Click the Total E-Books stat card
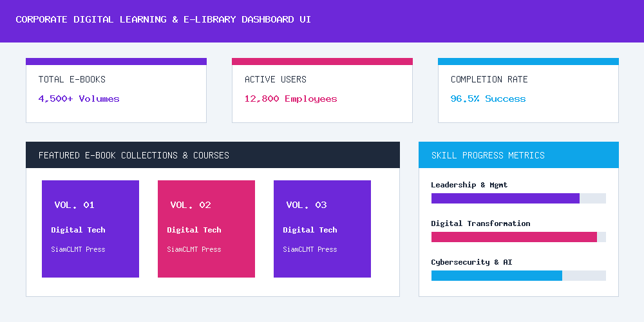The width and height of the screenshot is (644, 322). click(116, 90)
